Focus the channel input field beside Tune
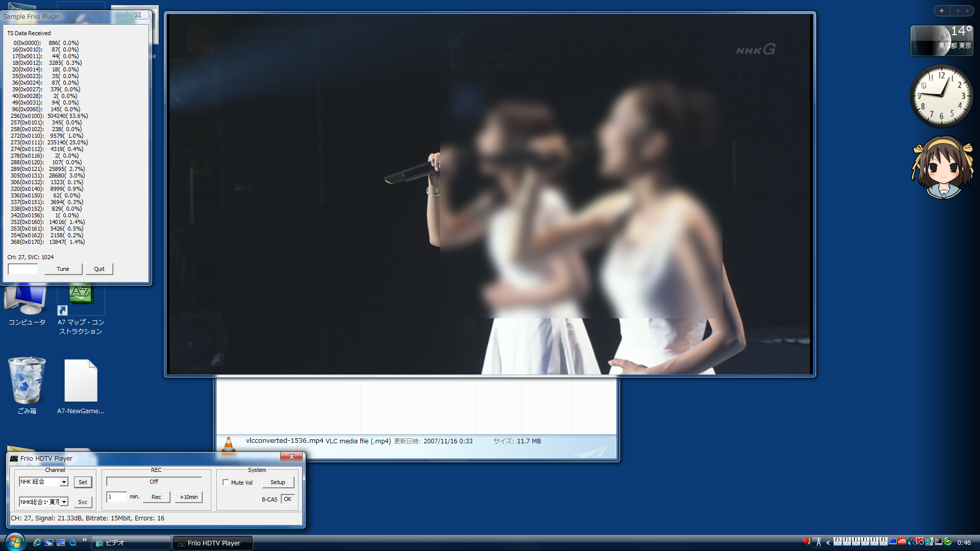 [x=23, y=269]
